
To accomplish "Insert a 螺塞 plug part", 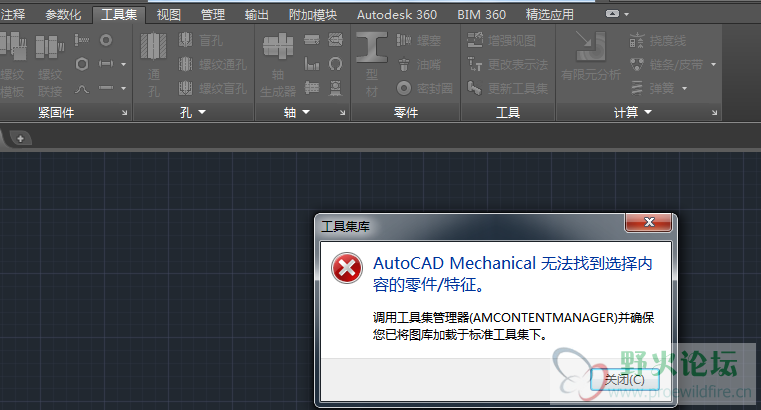I will point(418,40).
